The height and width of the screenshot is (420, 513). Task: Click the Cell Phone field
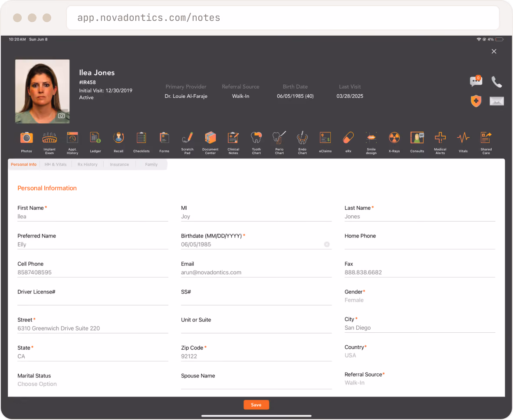click(92, 273)
